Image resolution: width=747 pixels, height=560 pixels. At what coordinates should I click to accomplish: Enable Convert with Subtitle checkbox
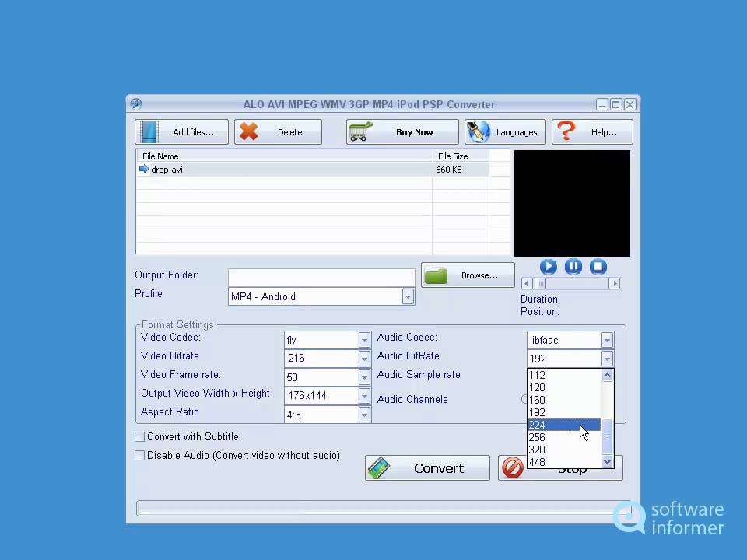(x=139, y=436)
